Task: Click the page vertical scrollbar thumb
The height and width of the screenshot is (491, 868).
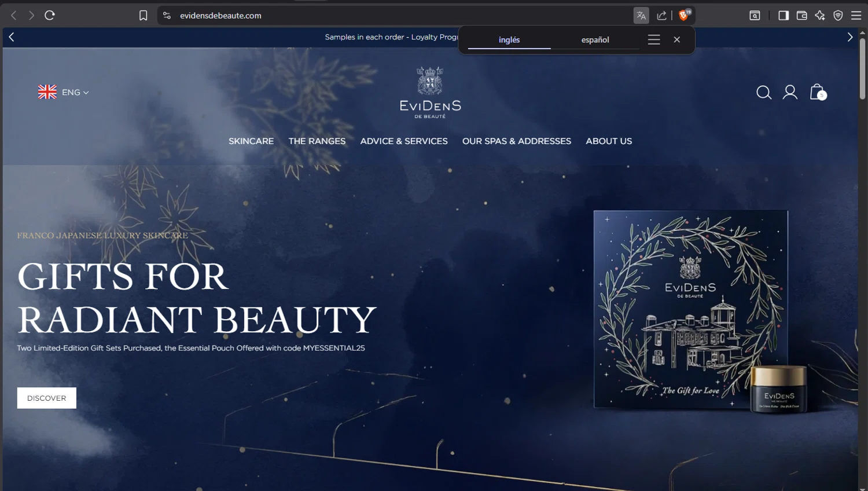Action: tap(862, 68)
